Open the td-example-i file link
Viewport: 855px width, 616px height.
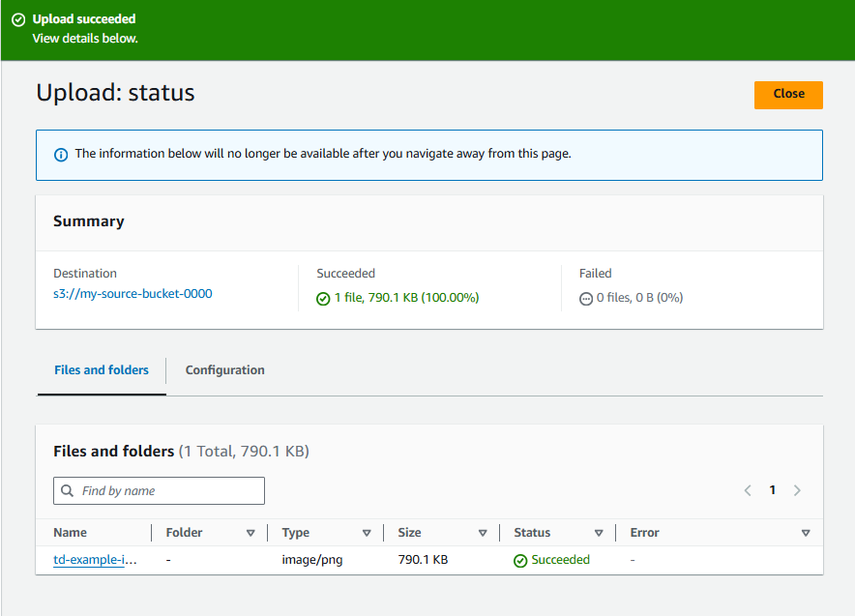[96, 559]
